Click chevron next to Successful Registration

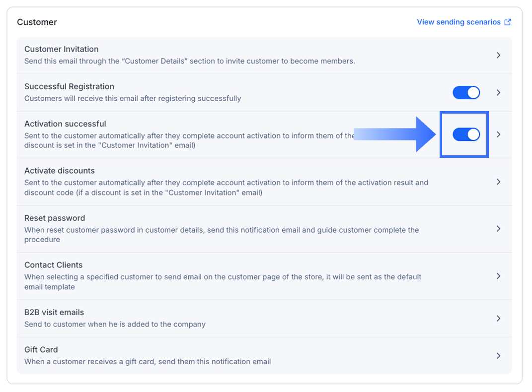pos(498,92)
